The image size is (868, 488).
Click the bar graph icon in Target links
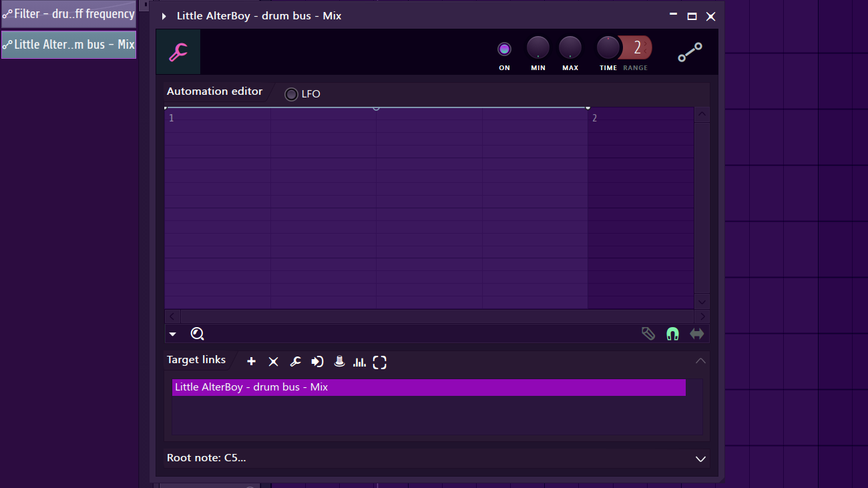359,362
